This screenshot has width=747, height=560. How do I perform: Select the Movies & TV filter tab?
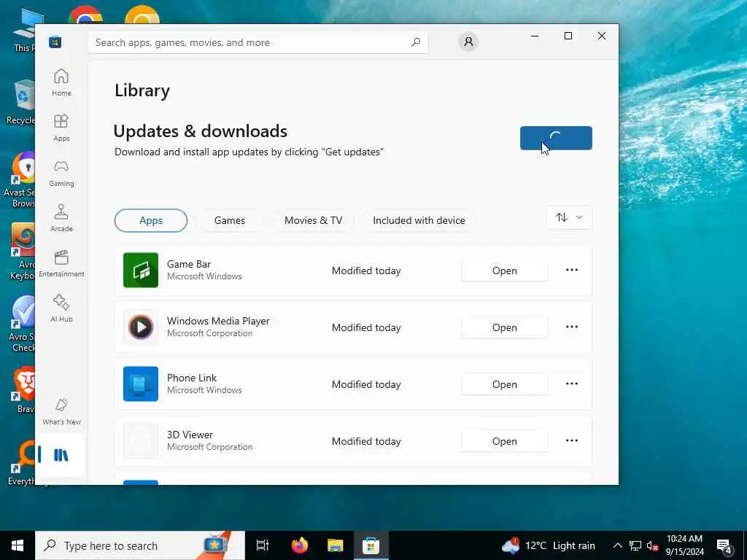[313, 220]
